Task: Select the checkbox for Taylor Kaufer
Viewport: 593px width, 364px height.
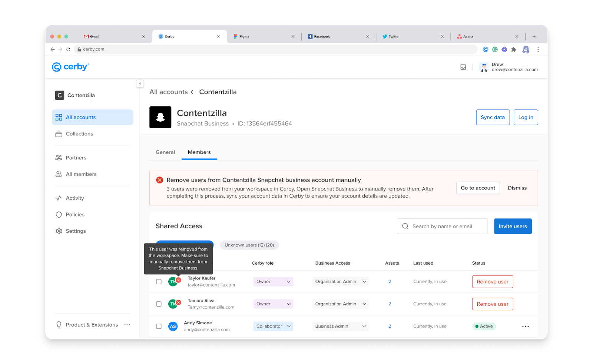Action: (x=159, y=282)
